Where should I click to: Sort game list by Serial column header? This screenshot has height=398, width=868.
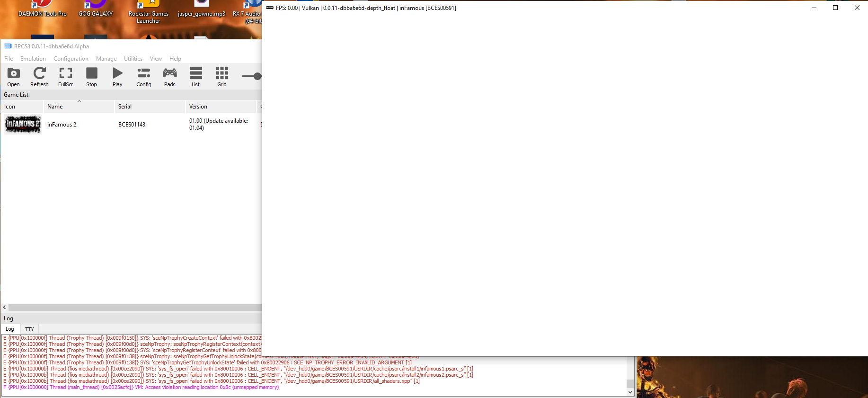pyautogui.click(x=150, y=107)
